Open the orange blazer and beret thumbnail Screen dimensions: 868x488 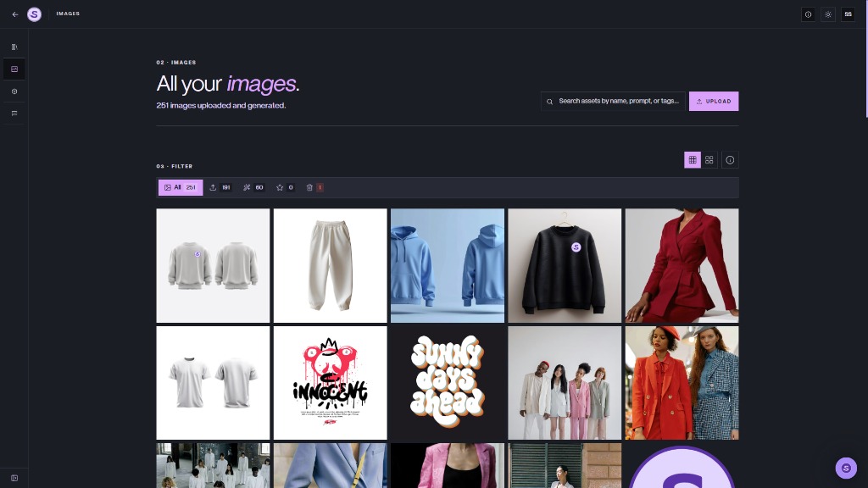tap(682, 383)
